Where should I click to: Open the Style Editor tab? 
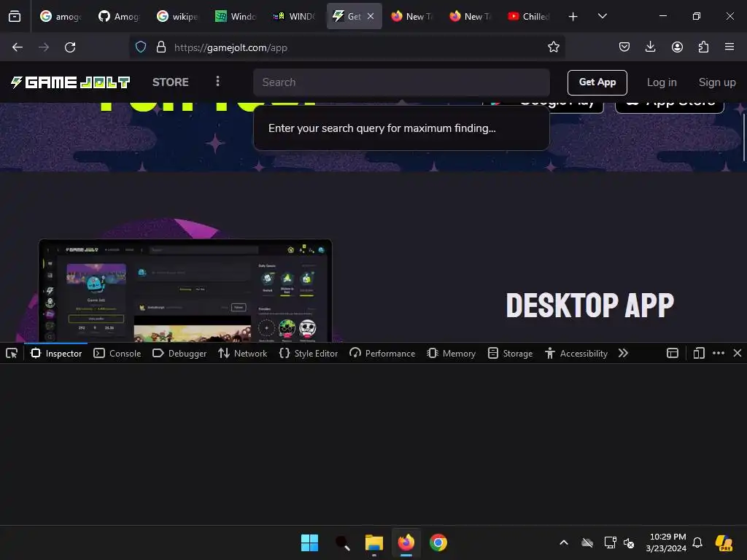[309, 354]
